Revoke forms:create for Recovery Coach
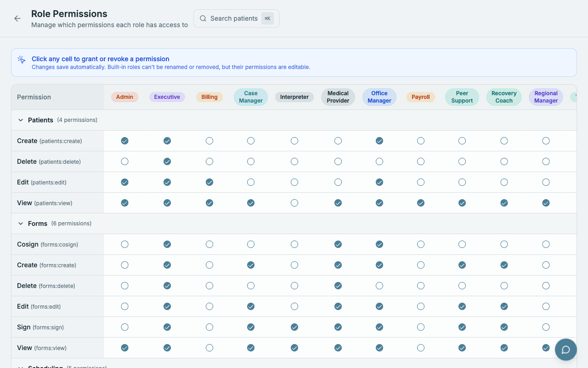 (x=504, y=265)
